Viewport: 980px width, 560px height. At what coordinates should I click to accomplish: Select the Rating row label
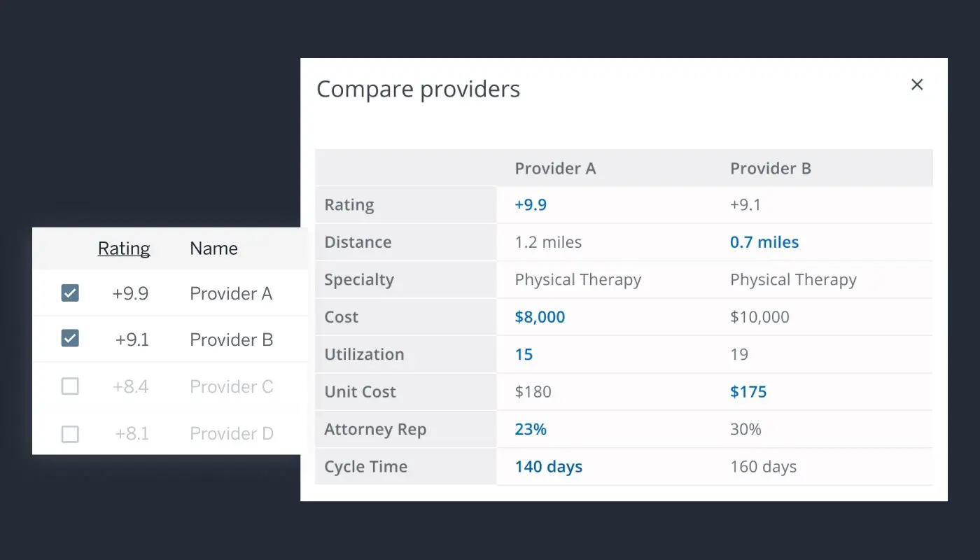coord(349,204)
